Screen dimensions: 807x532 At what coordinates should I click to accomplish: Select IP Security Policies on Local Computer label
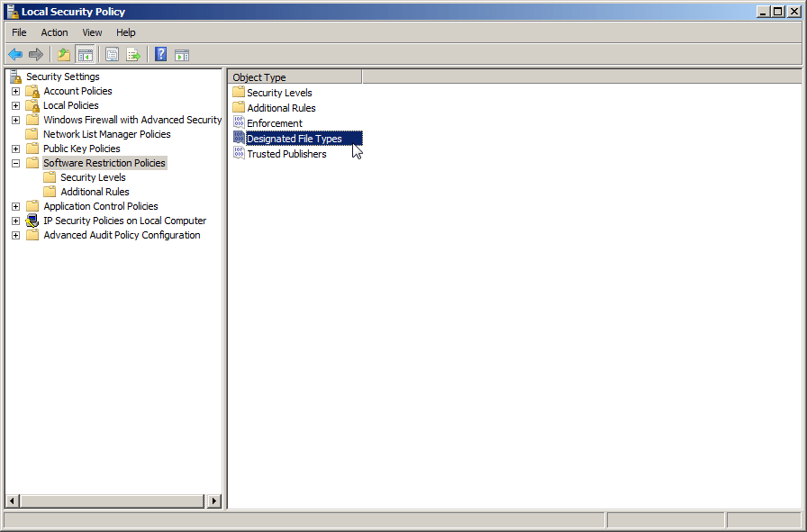125,221
